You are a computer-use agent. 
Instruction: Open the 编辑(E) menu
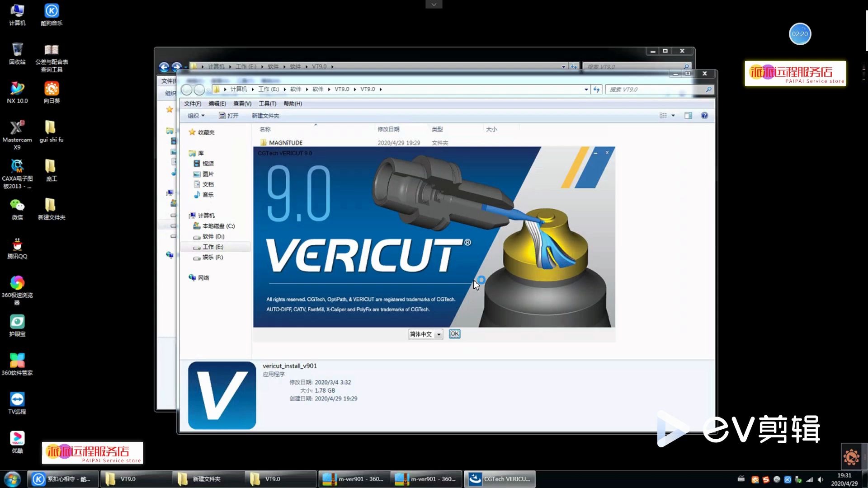[x=217, y=103]
